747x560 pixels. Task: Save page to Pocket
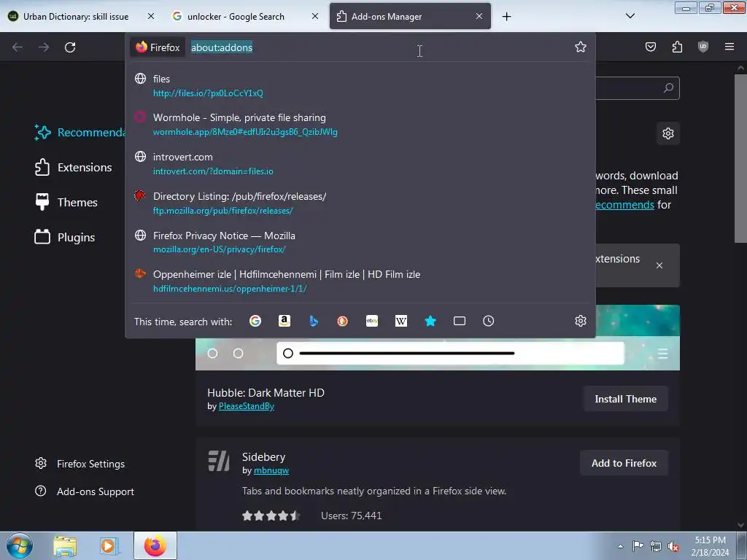click(651, 47)
